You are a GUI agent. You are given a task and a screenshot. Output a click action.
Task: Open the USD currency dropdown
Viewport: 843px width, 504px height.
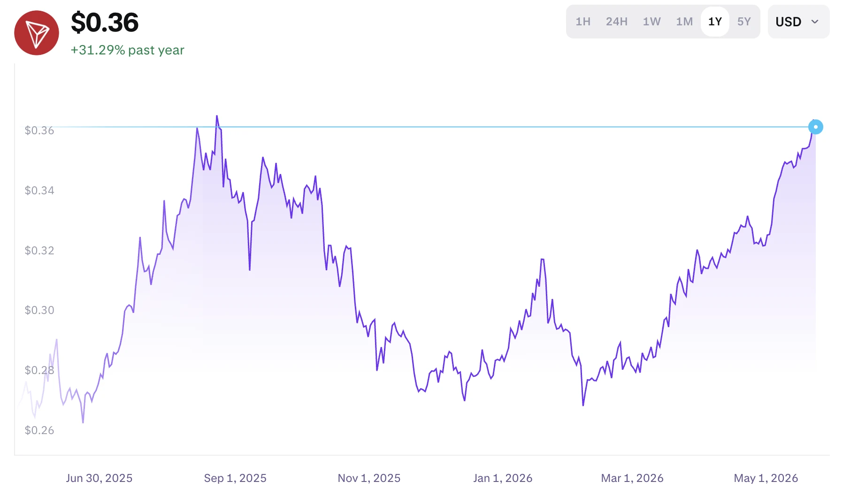pyautogui.click(x=798, y=22)
